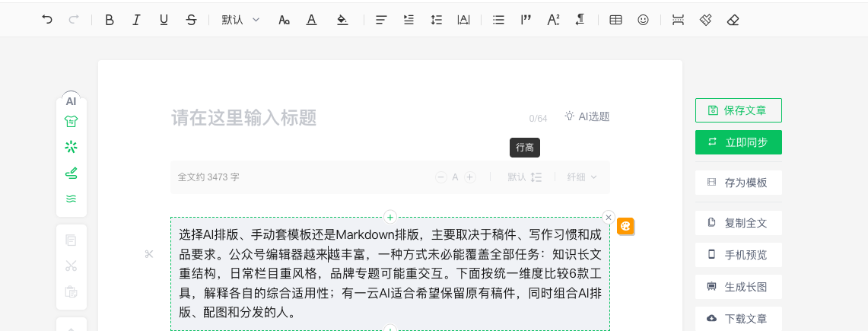Viewport: 868px width, 331px height.
Task: Insert a table
Action: [x=615, y=20]
